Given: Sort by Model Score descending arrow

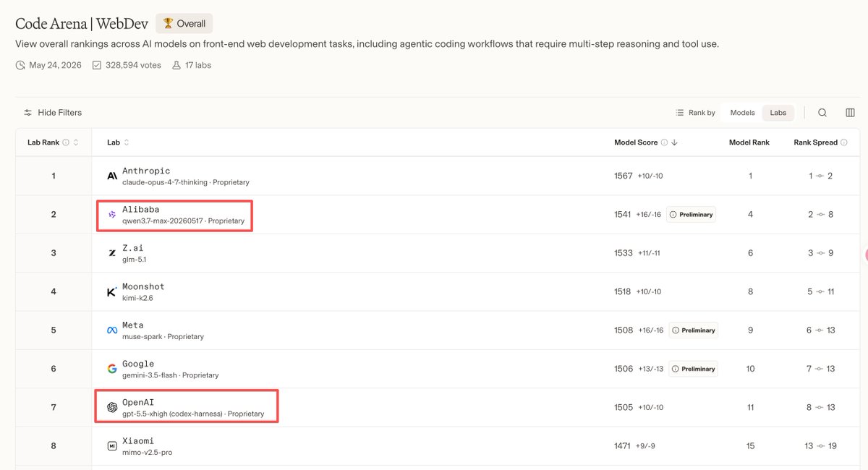Looking at the screenshot, I should click(674, 142).
